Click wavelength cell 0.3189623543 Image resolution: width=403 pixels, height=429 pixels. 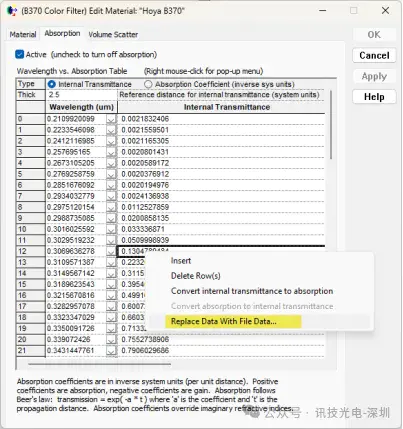(x=76, y=284)
